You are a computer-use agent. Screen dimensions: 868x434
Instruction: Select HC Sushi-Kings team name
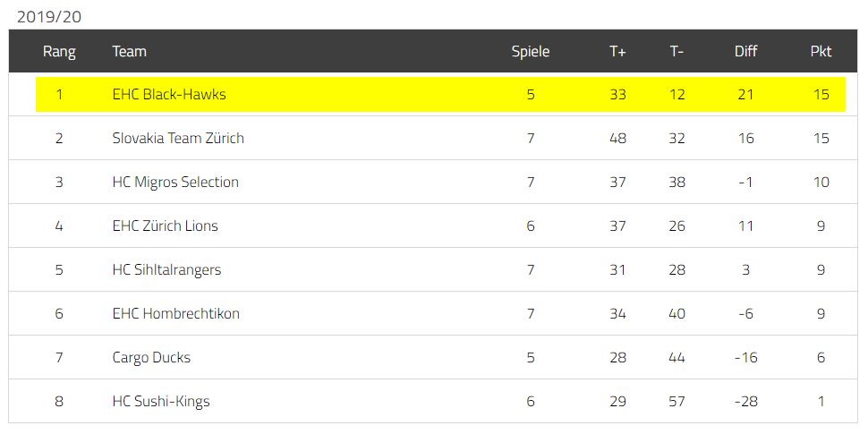tap(161, 402)
